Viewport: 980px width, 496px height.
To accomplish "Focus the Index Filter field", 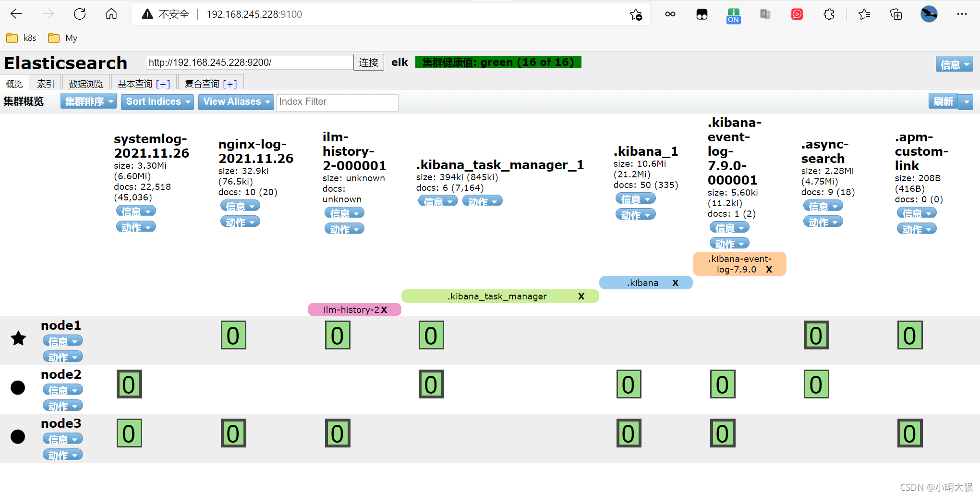I will (337, 102).
